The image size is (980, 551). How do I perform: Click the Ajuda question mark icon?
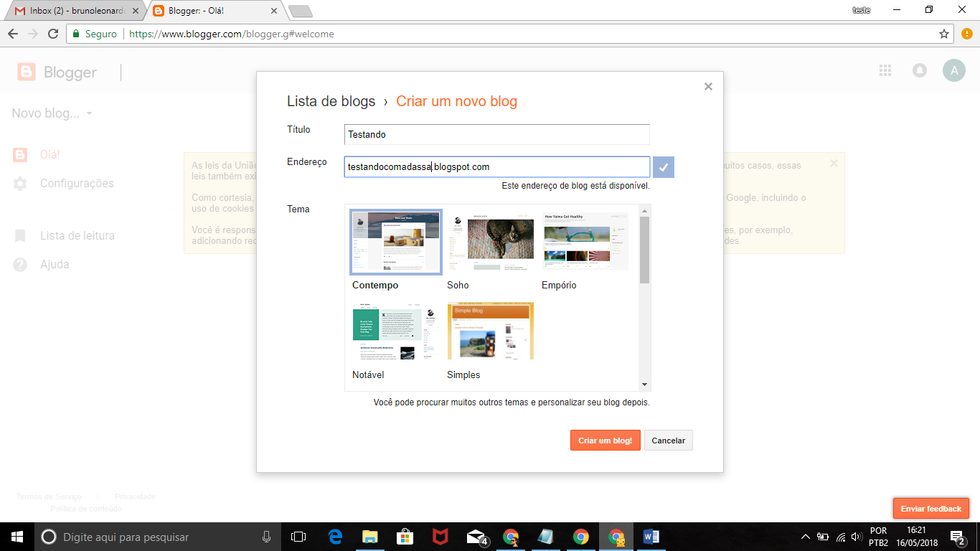click(20, 265)
